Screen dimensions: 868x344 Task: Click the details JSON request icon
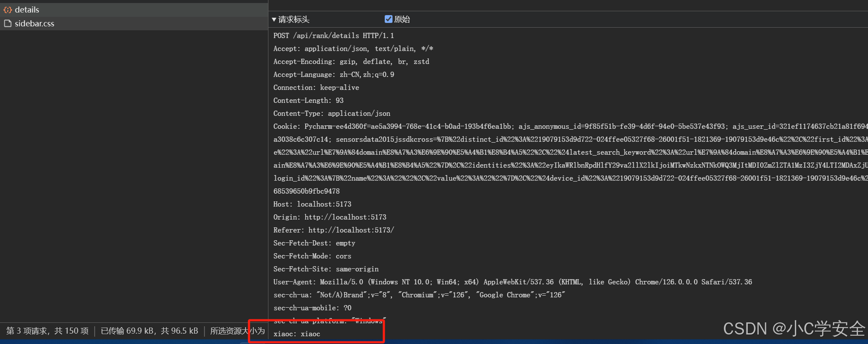[x=7, y=10]
